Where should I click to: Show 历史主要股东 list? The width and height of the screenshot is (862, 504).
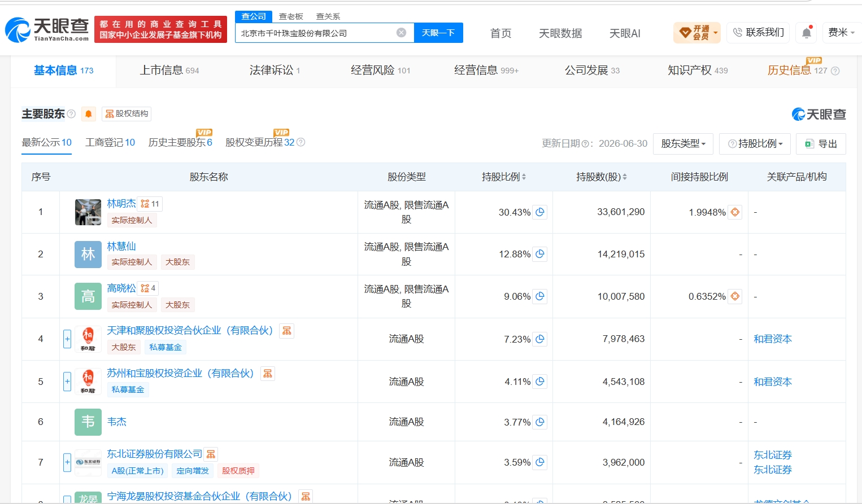pos(180,143)
